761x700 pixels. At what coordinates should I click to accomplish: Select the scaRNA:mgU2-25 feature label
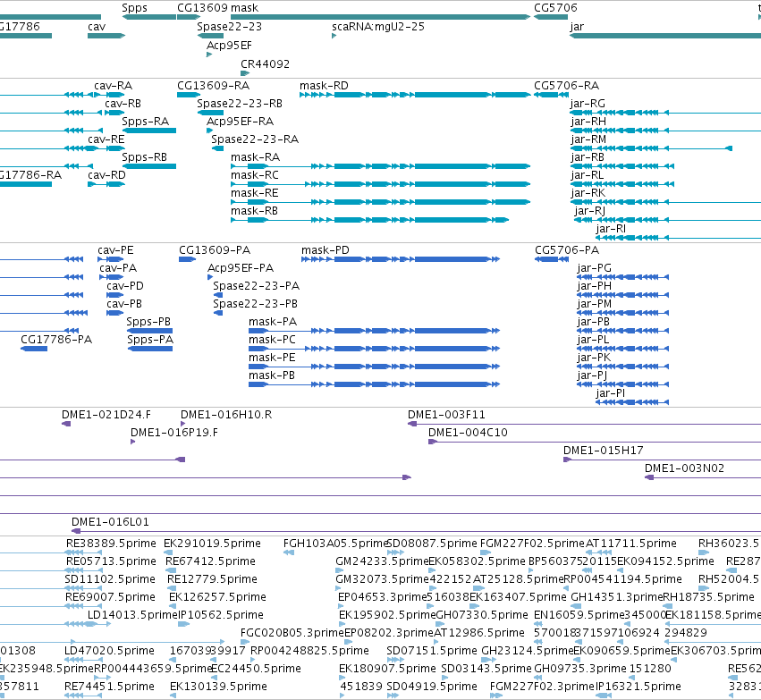378,27
